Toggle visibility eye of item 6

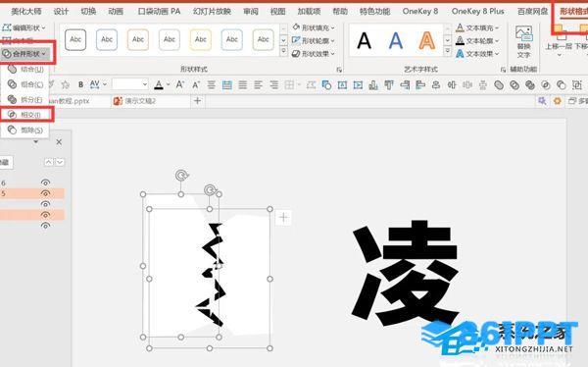(45, 183)
